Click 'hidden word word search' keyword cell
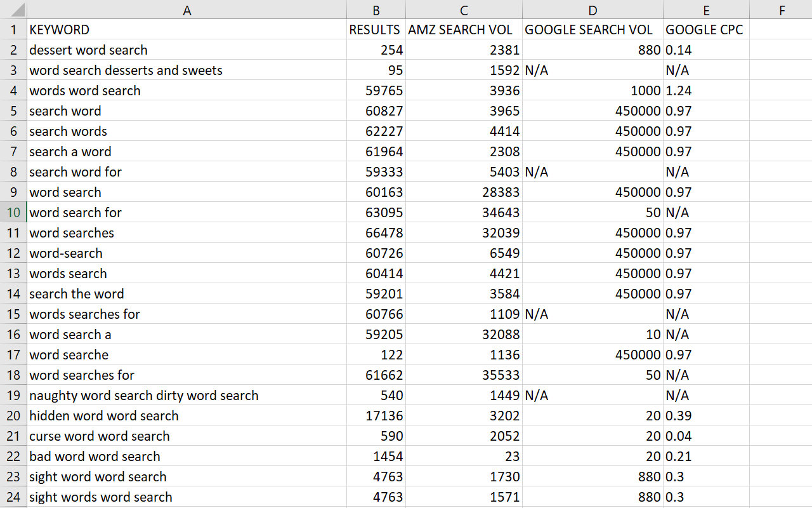 pos(187,416)
